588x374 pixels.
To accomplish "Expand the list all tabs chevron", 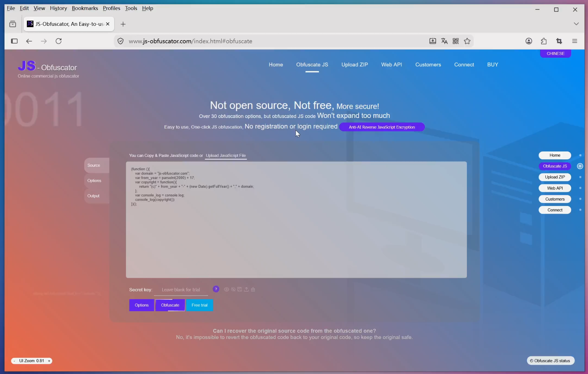I will [x=576, y=24].
